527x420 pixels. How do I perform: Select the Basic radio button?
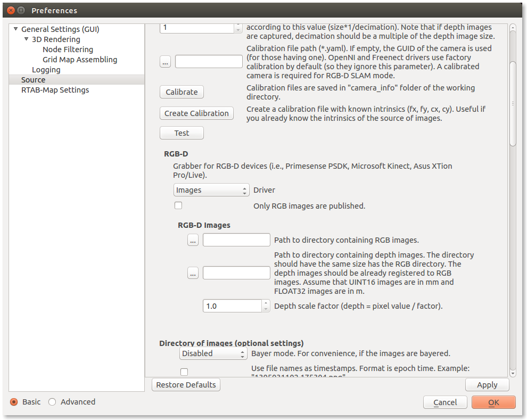point(14,402)
